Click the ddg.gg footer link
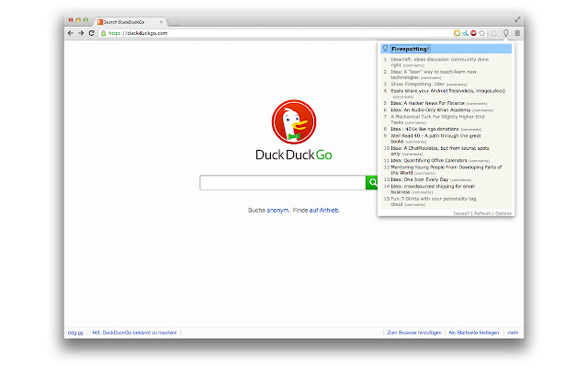 coord(75,333)
